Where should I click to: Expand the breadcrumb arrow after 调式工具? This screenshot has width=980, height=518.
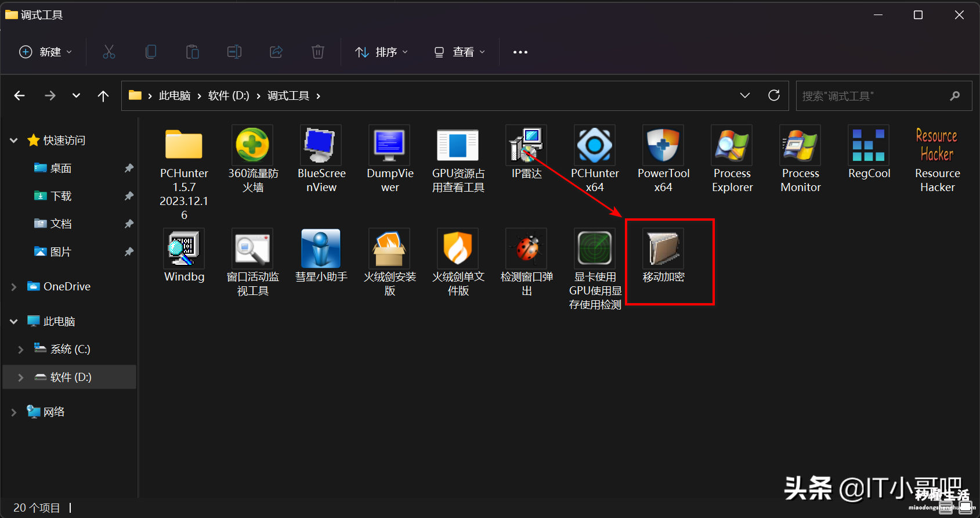pyautogui.click(x=318, y=96)
